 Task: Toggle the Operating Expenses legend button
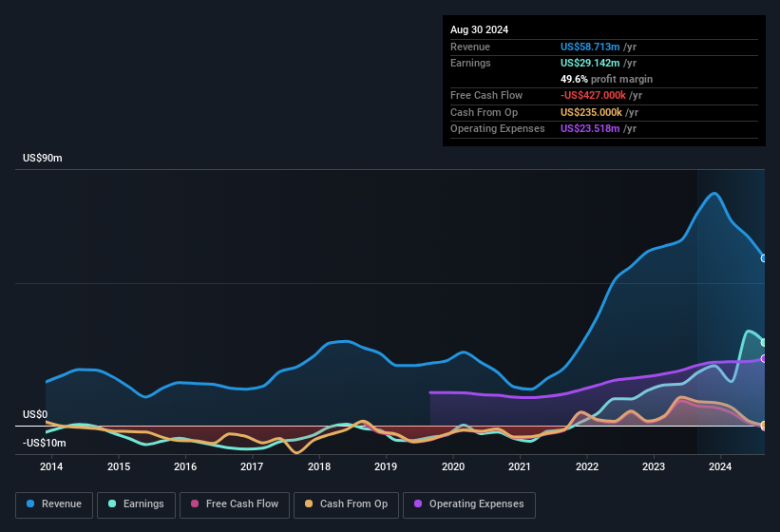coord(468,504)
